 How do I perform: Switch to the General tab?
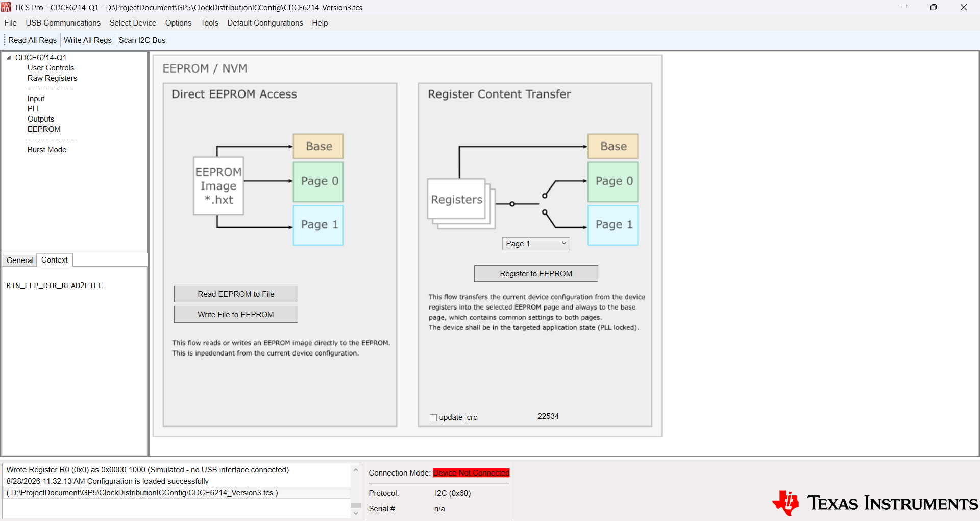(x=20, y=260)
